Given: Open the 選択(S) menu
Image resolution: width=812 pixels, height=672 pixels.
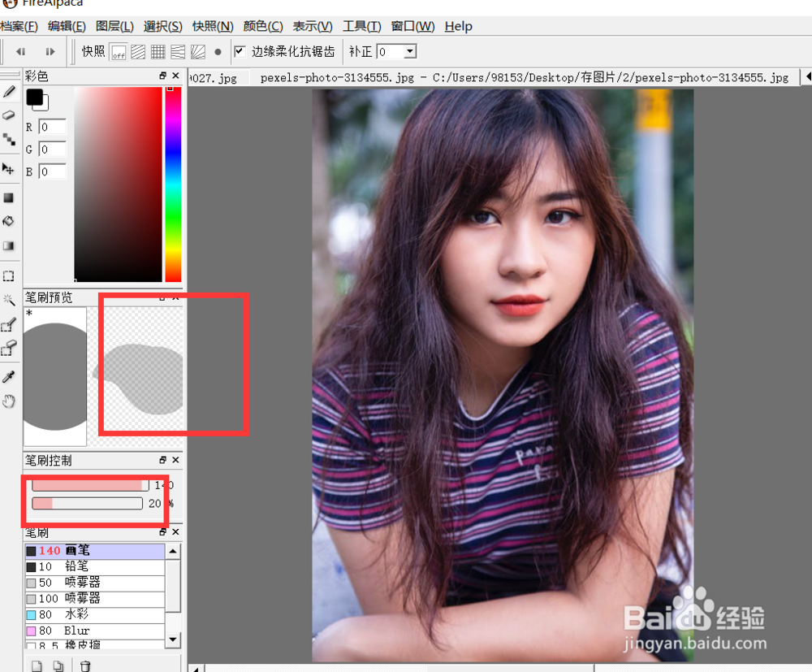Looking at the screenshot, I should point(163,27).
